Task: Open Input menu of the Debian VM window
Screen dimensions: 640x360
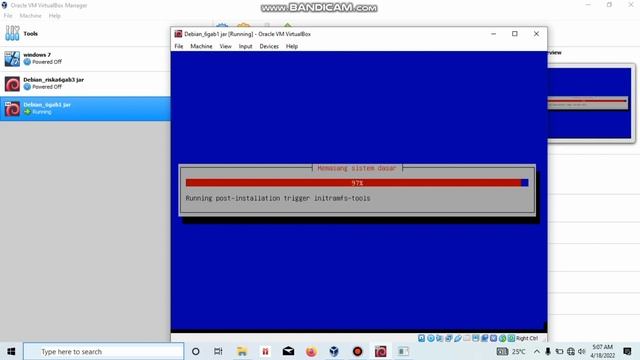Action: pyautogui.click(x=245, y=46)
